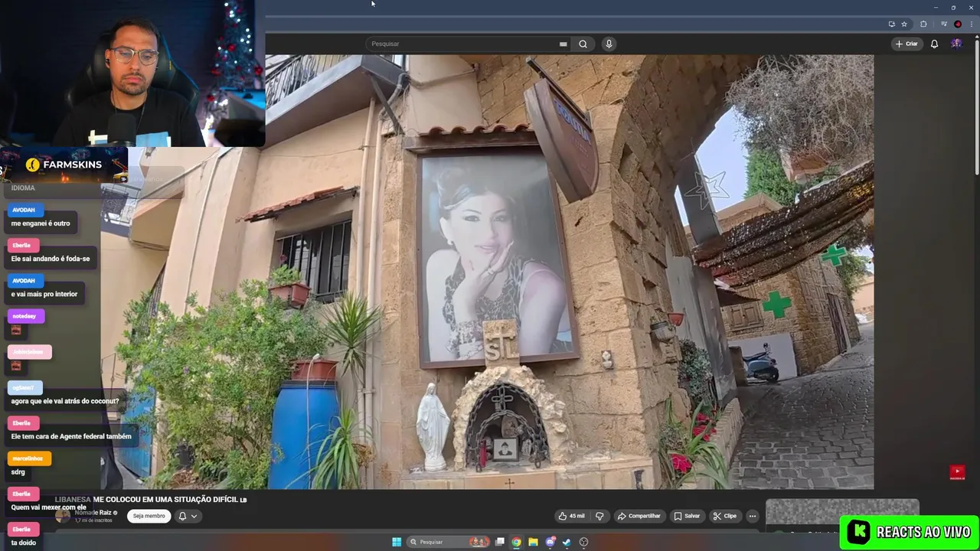The height and width of the screenshot is (551, 980).
Task: Click the notedaay username badge in chat
Action: [24, 316]
